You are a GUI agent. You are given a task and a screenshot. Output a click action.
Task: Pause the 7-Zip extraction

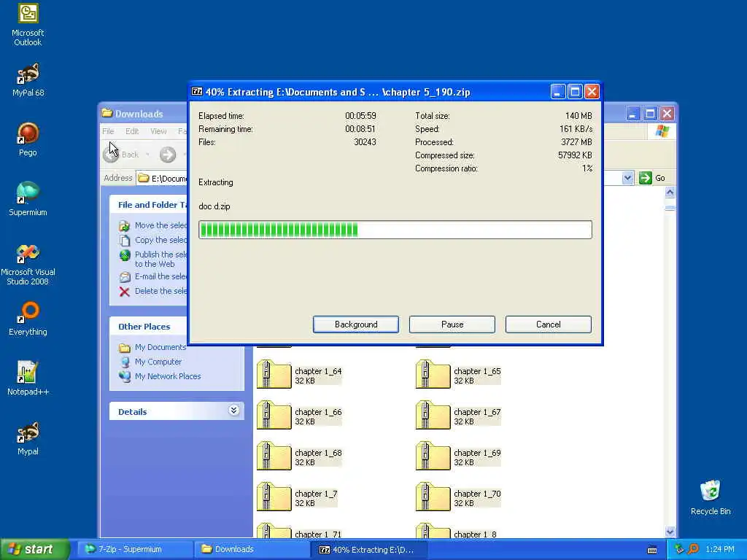point(452,324)
